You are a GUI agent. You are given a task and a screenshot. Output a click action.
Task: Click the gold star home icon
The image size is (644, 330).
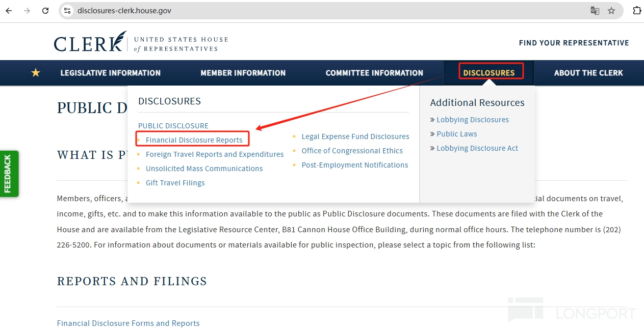point(36,73)
